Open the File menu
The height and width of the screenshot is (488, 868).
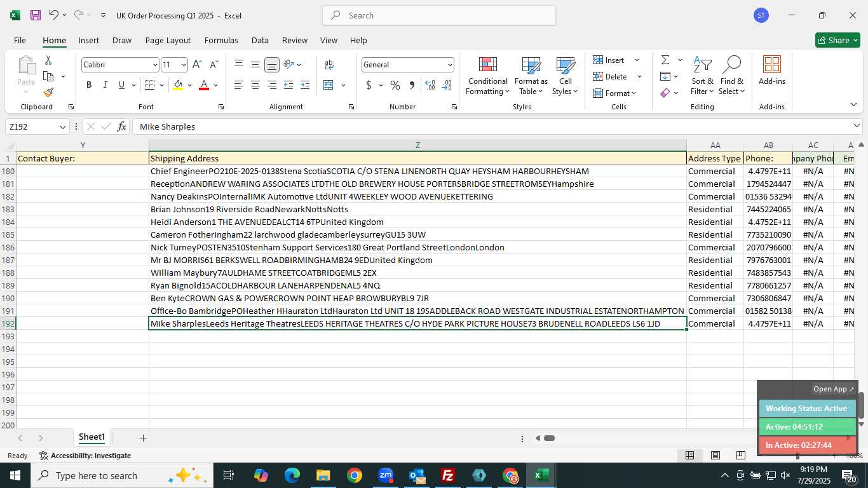coord(20,40)
